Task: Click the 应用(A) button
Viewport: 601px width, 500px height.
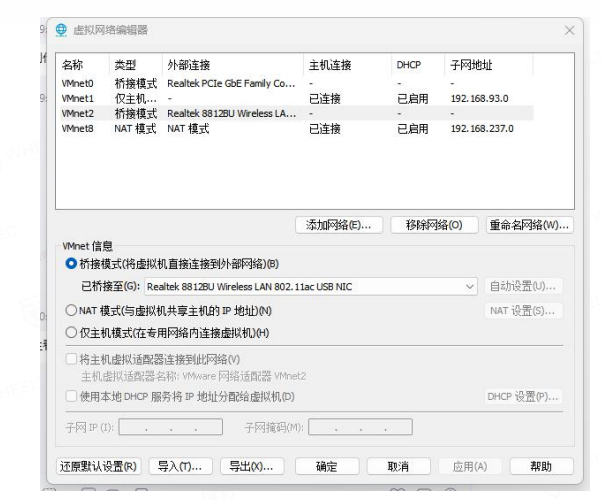Action: pyautogui.click(x=470, y=466)
